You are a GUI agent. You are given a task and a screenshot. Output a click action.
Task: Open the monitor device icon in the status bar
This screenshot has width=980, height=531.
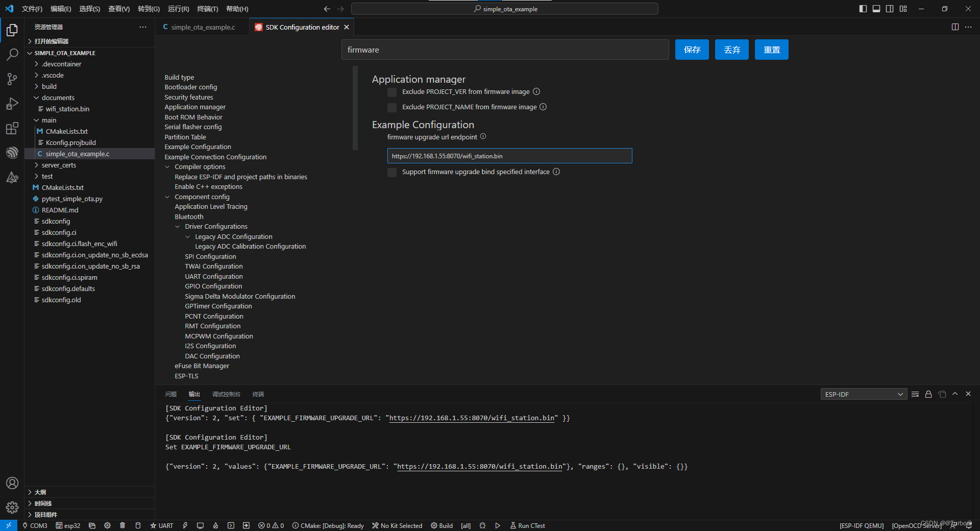tap(201, 526)
